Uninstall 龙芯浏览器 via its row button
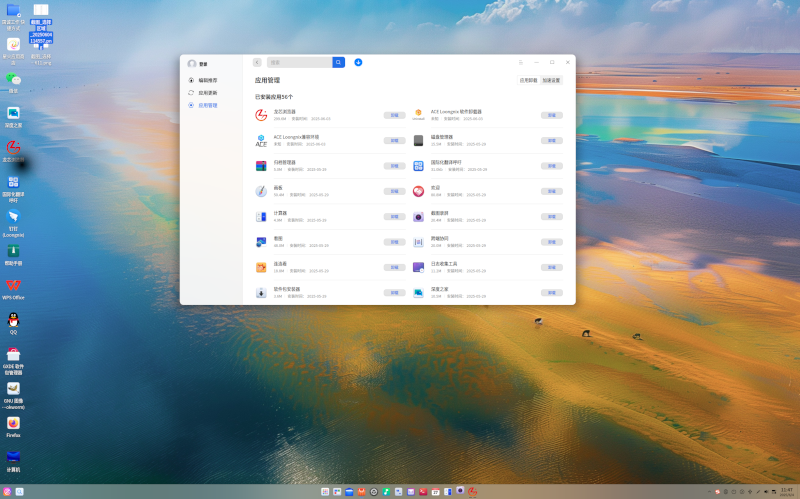This screenshot has height=499, width=800. (394, 115)
